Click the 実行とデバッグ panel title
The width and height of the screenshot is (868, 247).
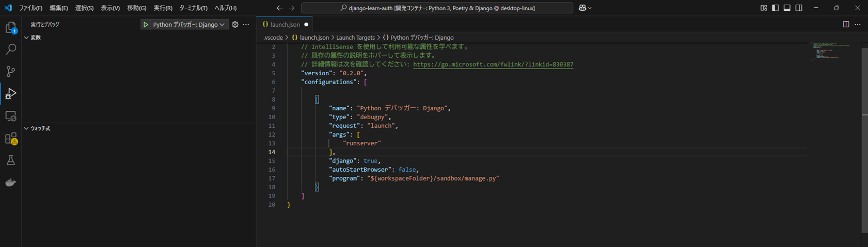point(45,24)
